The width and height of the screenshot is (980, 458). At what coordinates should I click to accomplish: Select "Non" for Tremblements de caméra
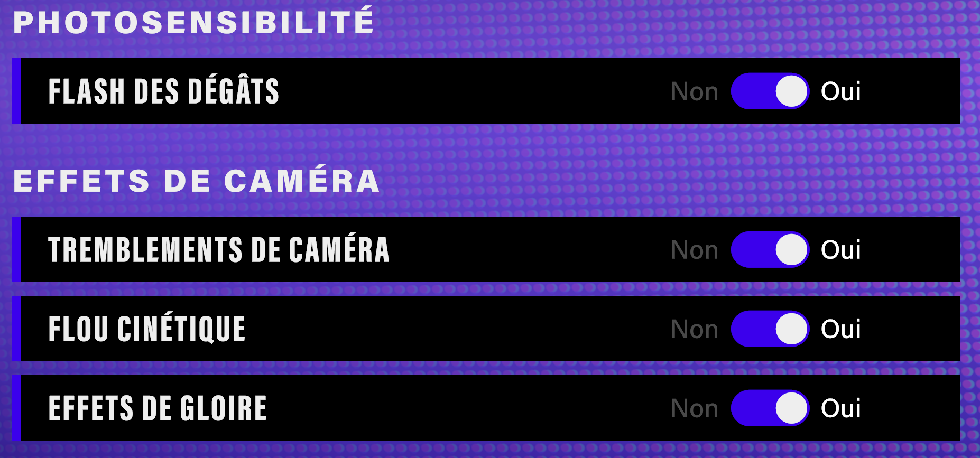pyautogui.click(x=694, y=250)
